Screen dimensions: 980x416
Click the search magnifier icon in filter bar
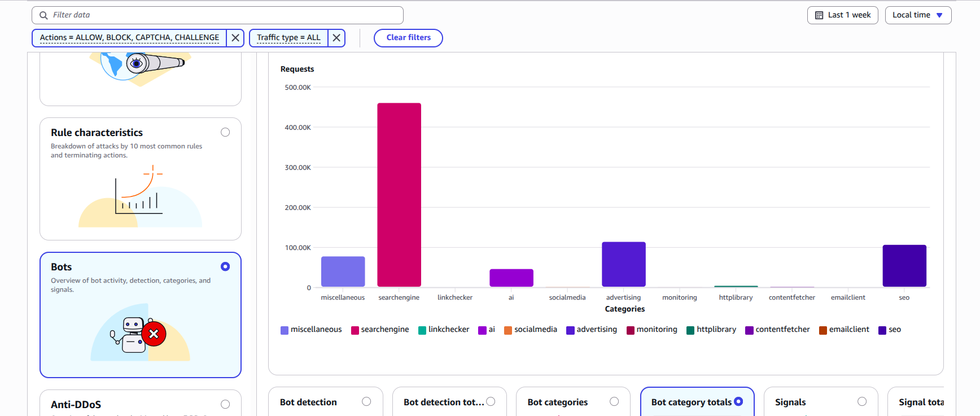pyautogui.click(x=43, y=15)
